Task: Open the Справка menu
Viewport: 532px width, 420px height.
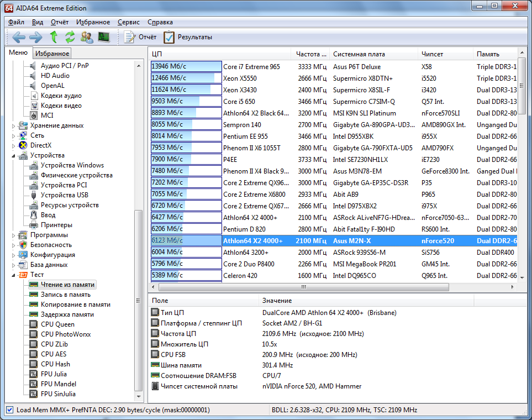Action: point(160,22)
